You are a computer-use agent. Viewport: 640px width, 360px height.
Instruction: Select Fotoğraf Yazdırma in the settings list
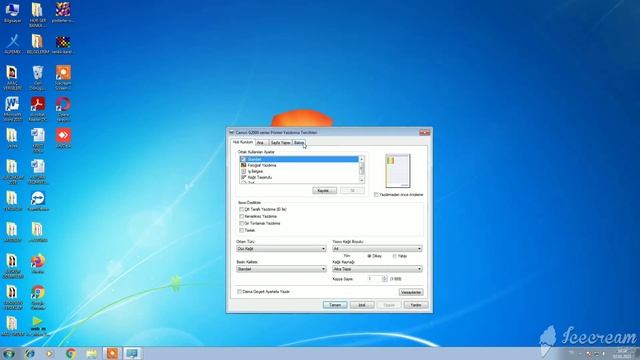tap(299, 165)
